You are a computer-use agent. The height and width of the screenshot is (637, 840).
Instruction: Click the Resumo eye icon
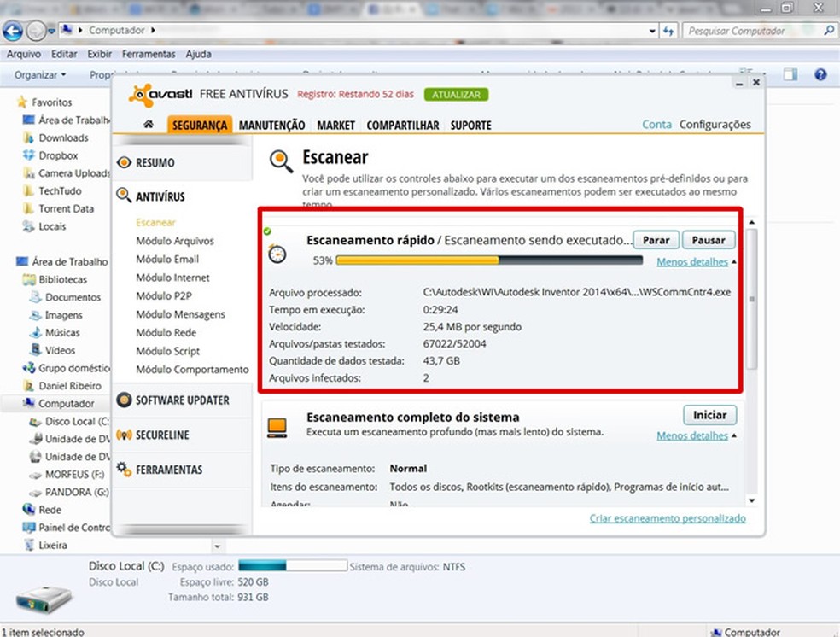click(x=124, y=162)
